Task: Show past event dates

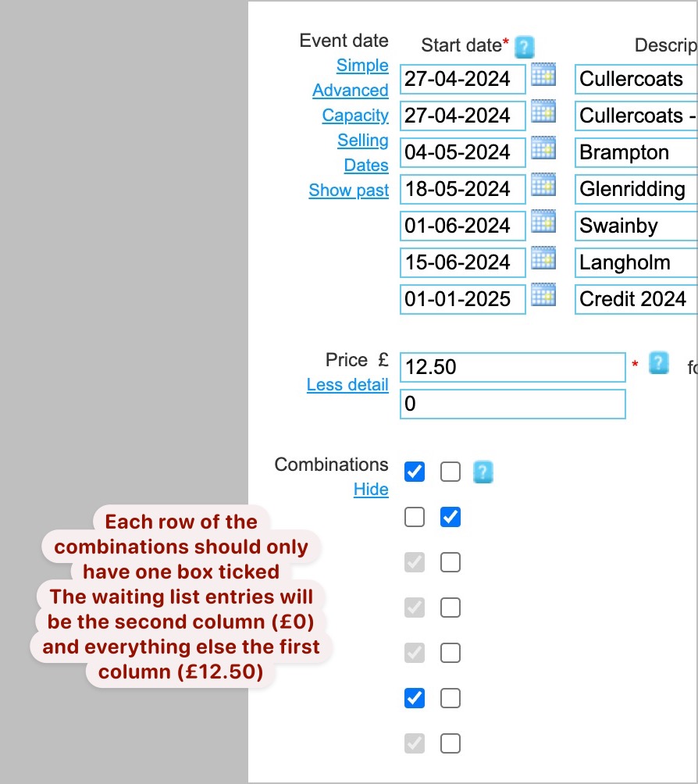Action: tap(348, 191)
